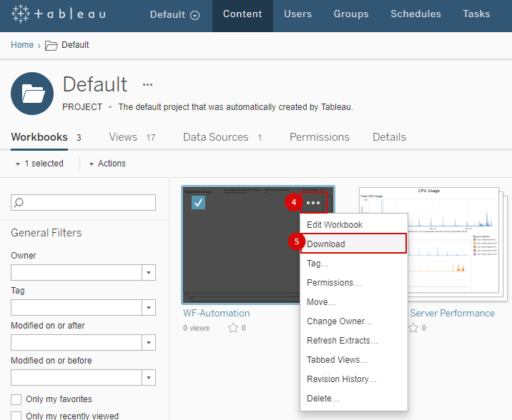Screen dimensions: 512x420
Task: Choose Download from the context menu
Action: (x=354, y=244)
